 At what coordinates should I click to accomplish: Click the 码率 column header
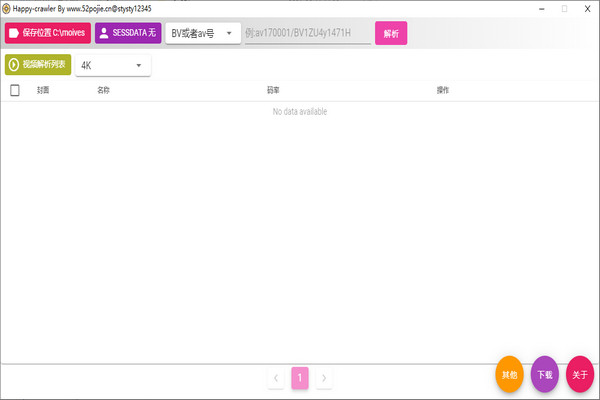[x=273, y=90]
